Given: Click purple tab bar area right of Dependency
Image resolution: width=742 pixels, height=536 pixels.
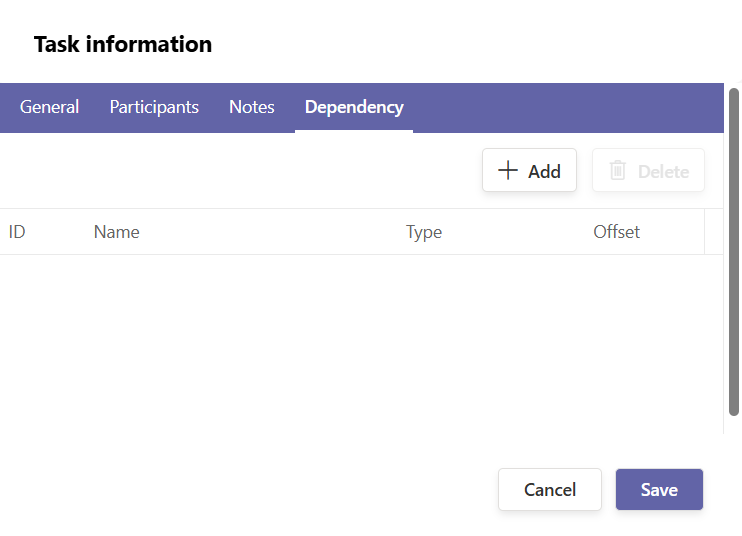Looking at the screenshot, I should click(x=560, y=107).
